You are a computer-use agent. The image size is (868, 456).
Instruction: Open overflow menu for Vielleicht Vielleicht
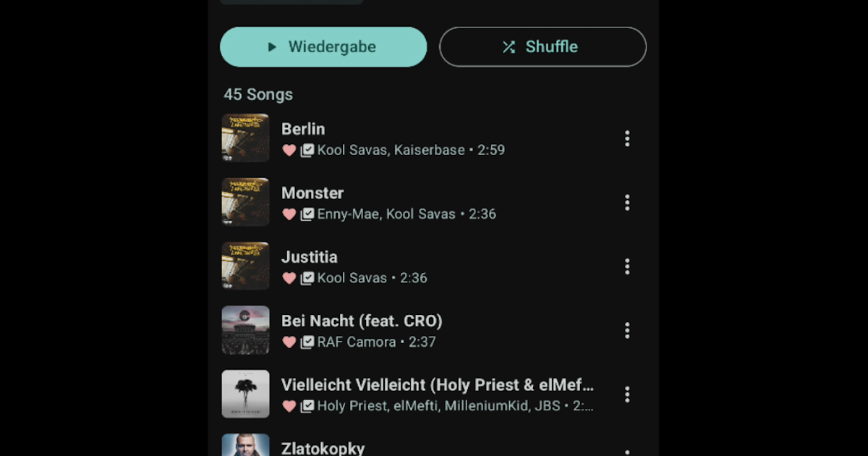coord(626,394)
